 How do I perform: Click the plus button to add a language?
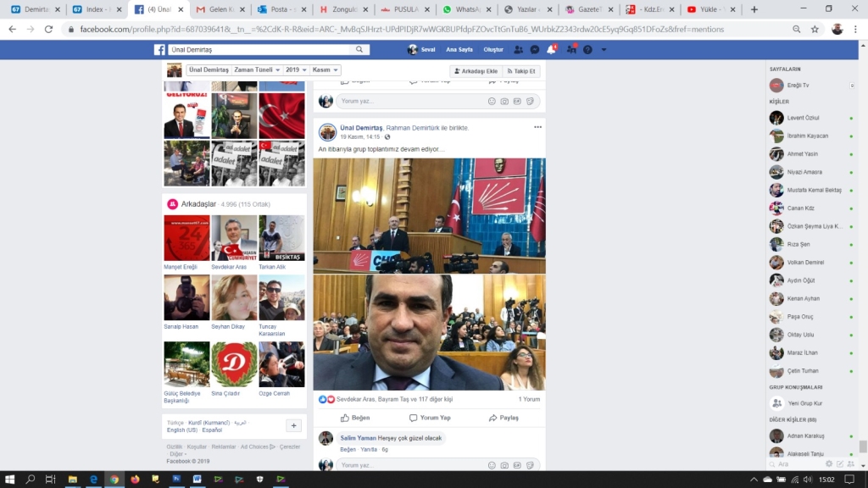(x=293, y=425)
